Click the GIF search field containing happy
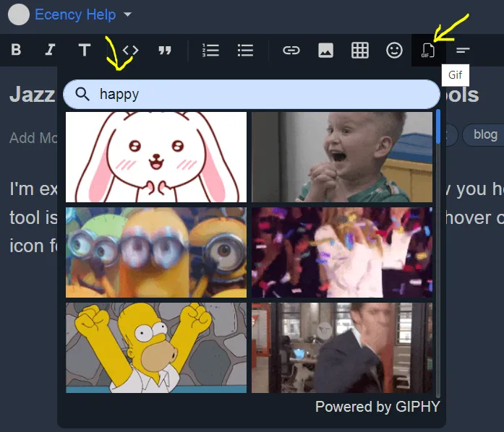Viewport: 504px width, 432px height. click(252, 94)
